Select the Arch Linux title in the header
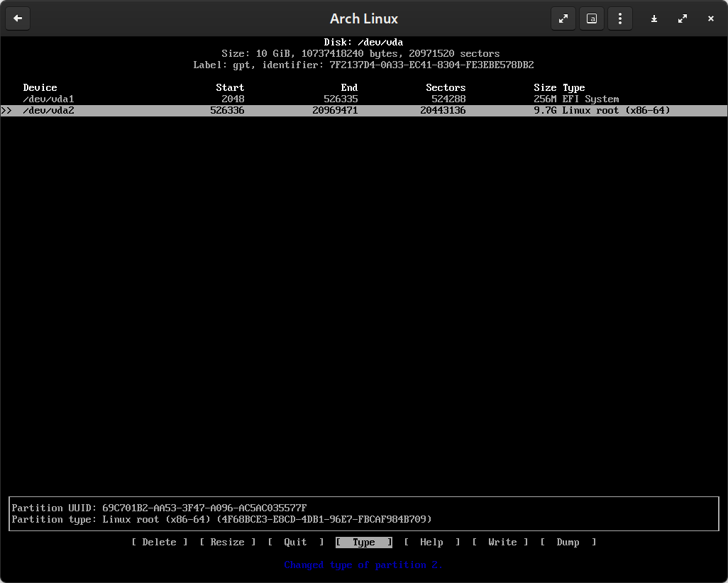 click(x=363, y=18)
